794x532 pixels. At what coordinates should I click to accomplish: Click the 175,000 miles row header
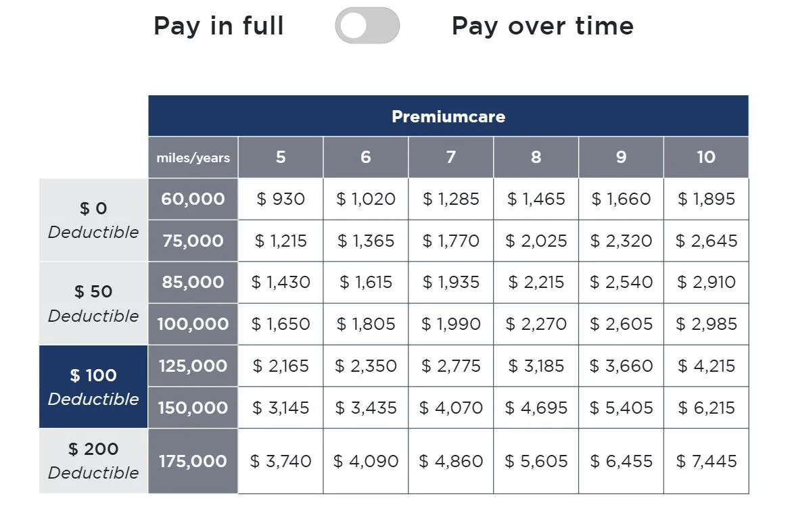pyautogui.click(x=193, y=461)
